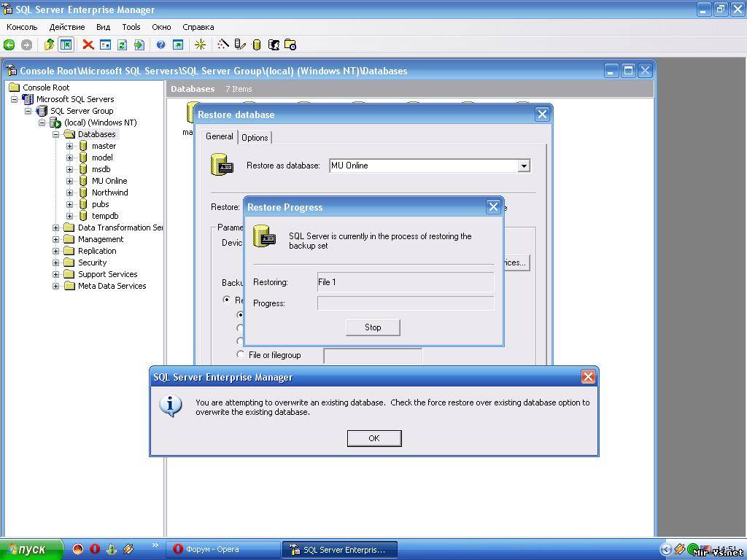Click the yellow New star toolbar icon
Image resolution: width=747 pixels, height=560 pixels.
click(200, 45)
